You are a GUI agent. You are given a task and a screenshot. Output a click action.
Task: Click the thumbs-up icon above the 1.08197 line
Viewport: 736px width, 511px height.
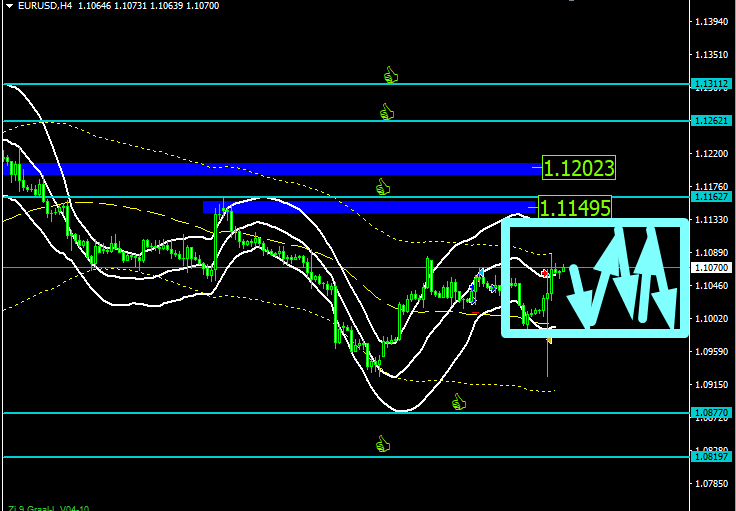click(x=383, y=444)
